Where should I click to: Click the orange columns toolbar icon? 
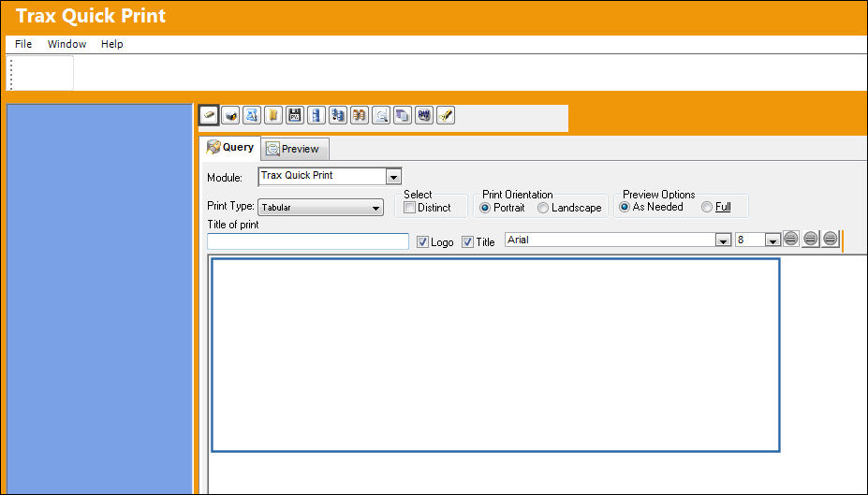[360, 116]
